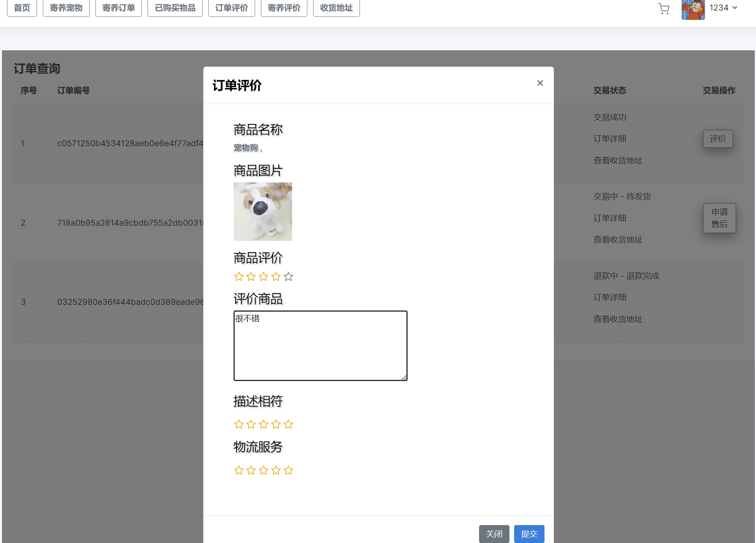Select fourth star under 描述相符
Image resolution: width=756 pixels, height=543 pixels.
click(276, 424)
